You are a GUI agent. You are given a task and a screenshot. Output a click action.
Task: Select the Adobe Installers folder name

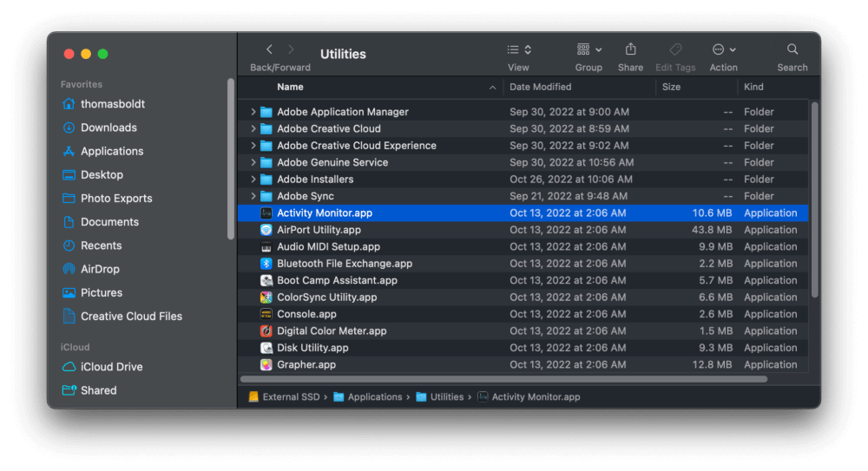pos(315,180)
